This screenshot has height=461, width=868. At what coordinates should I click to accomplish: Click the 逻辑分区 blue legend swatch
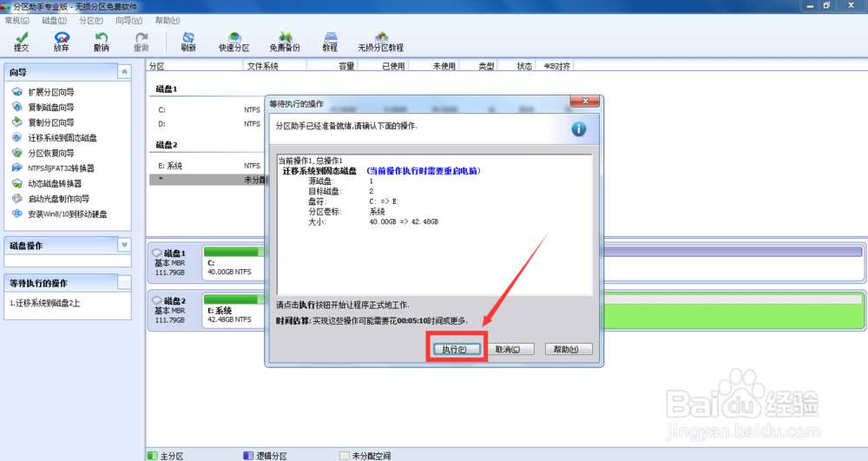(248, 456)
